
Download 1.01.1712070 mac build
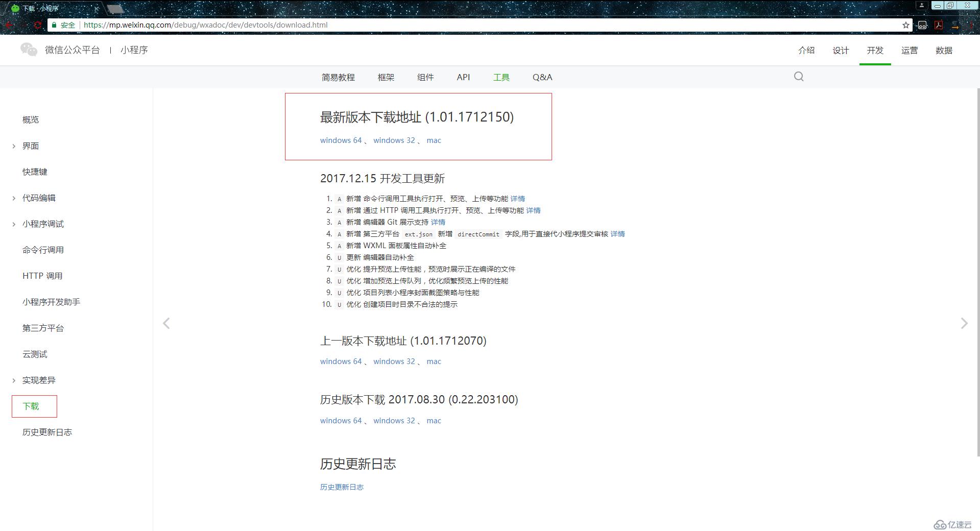click(x=434, y=361)
